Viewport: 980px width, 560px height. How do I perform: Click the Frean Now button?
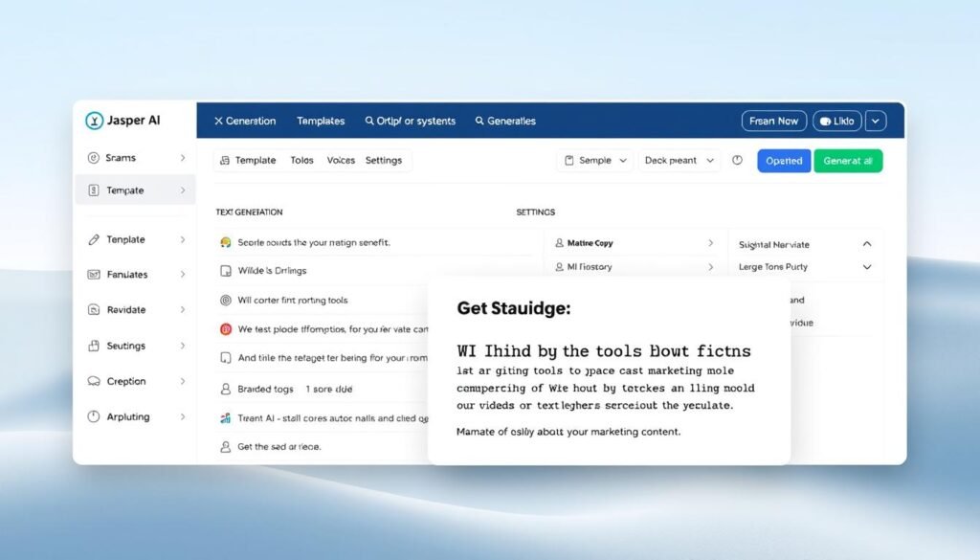click(x=773, y=121)
